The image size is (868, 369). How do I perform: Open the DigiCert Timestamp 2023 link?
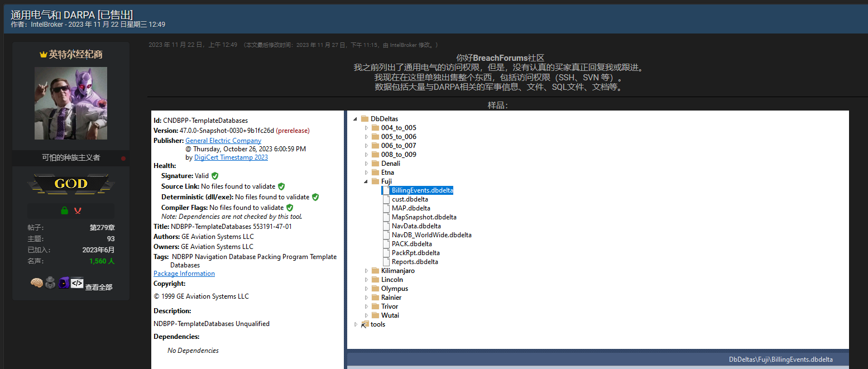231,157
